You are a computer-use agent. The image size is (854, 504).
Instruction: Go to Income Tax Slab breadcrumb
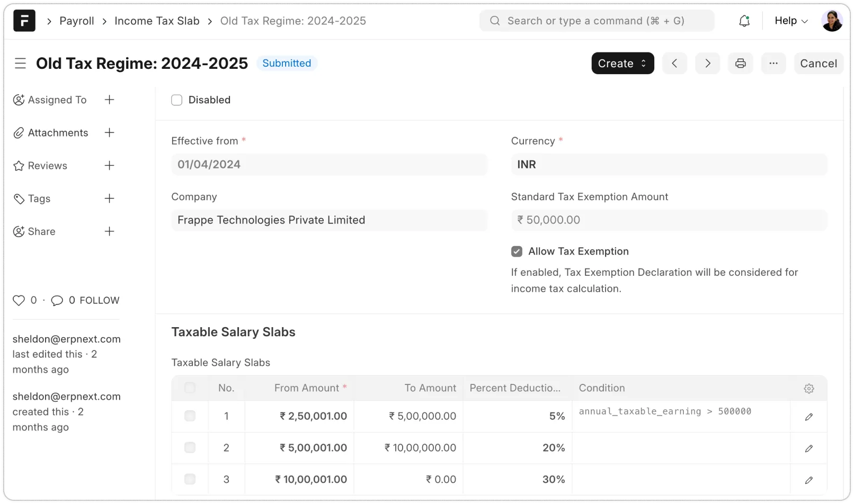click(157, 21)
